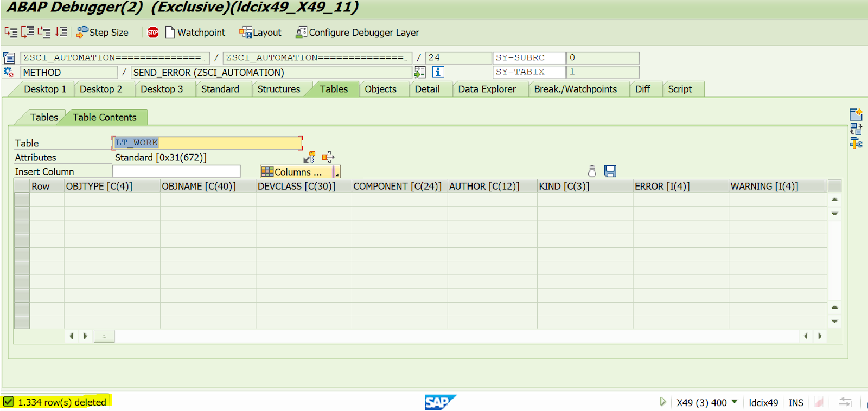
Task: Click the select-all corner cell left of the Row header
Action: click(22, 186)
